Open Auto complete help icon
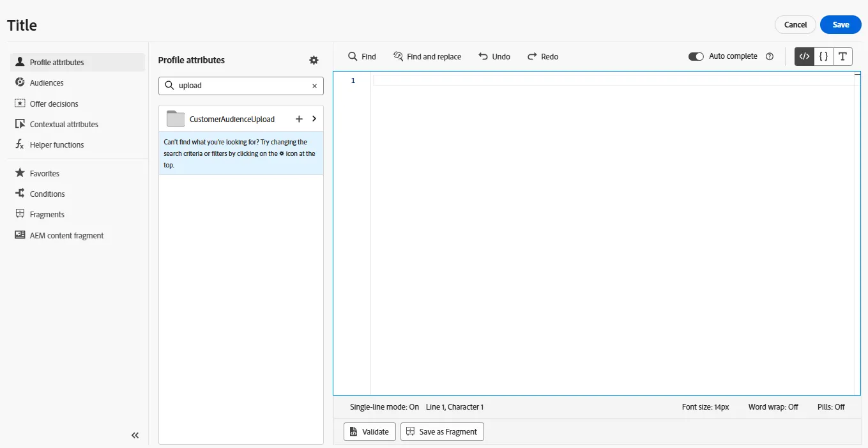The height and width of the screenshot is (448, 868). 770,56
